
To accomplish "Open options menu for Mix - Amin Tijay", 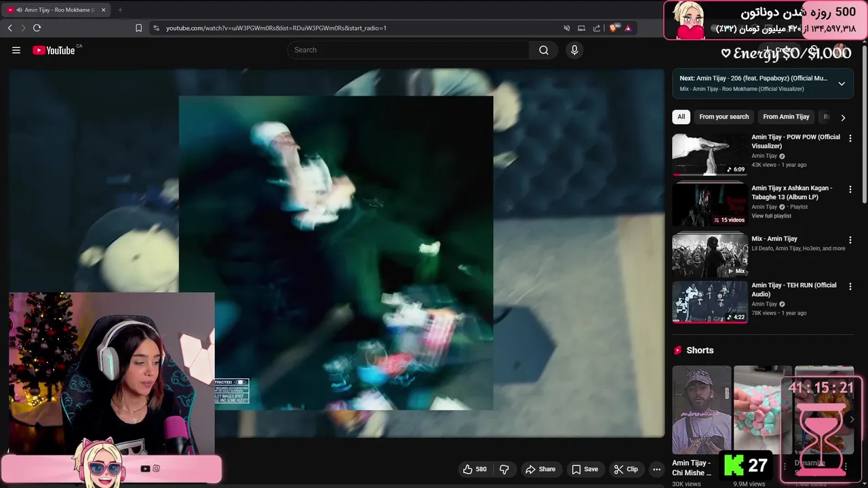I will [850, 240].
